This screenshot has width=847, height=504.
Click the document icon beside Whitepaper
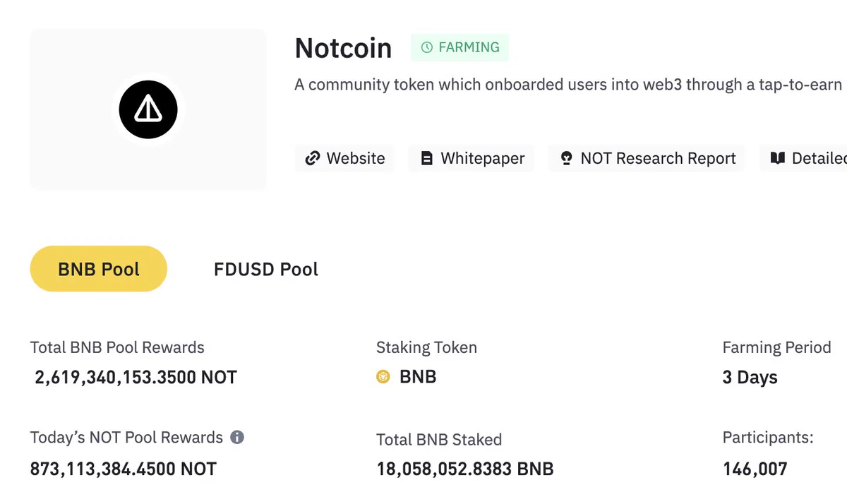426,158
